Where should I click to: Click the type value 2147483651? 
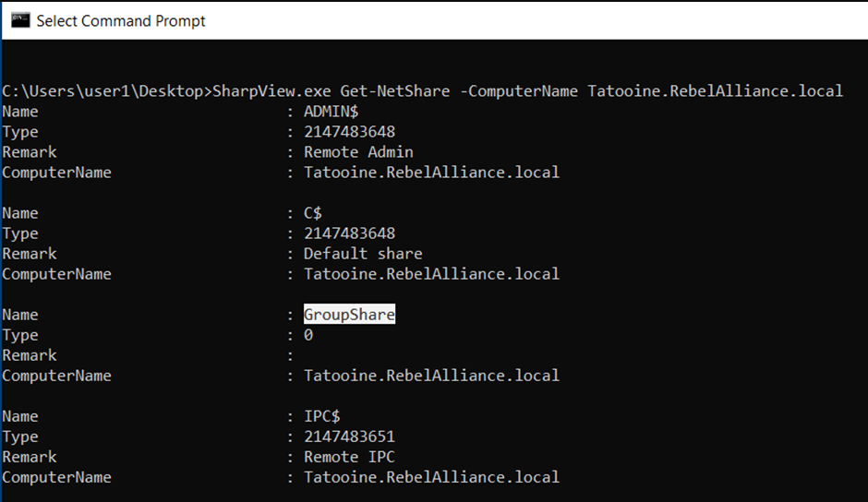[x=349, y=436]
